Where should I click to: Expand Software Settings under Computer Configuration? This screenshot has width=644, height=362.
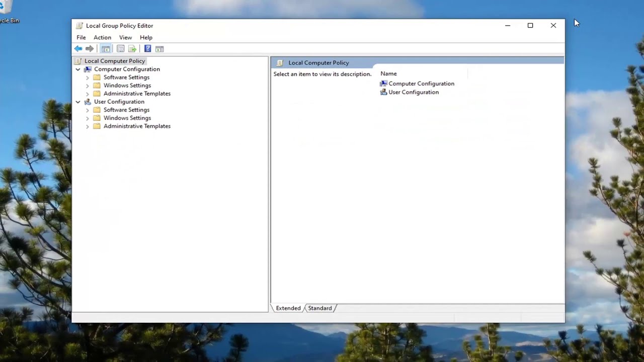click(x=88, y=77)
